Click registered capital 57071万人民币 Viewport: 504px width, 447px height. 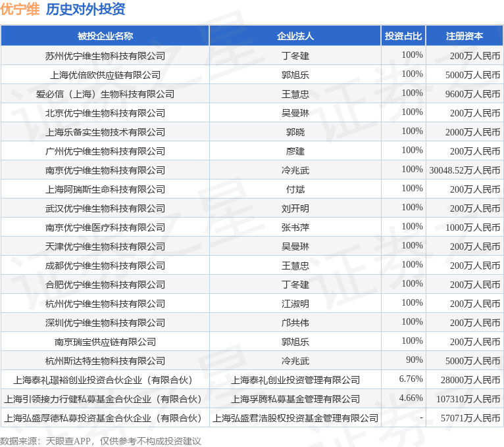470,418
